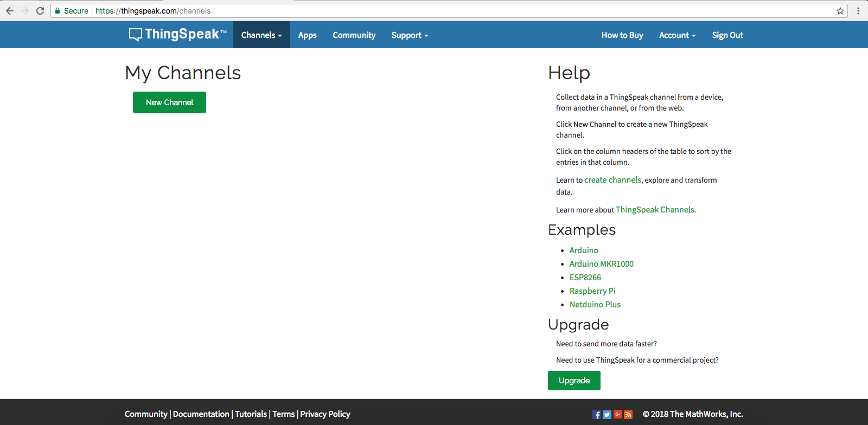The height and width of the screenshot is (425, 868).
Task: Follow the 'create channels' link
Action: (x=612, y=180)
